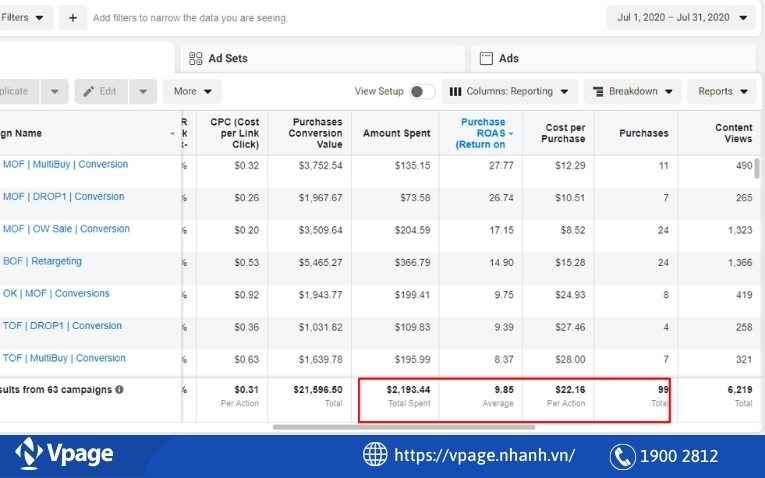
Task: Switch to the Ads tab
Action: point(615,59)
